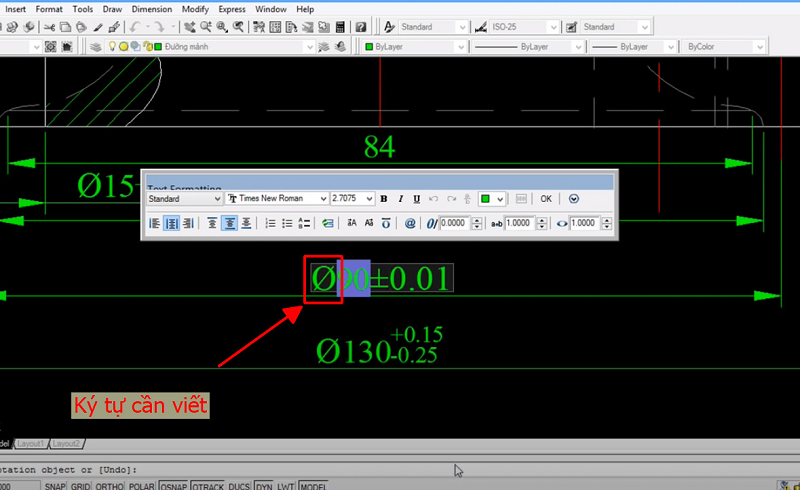The width and height of the screenshot is (800, 490).
Task: Click the Help question mark icon
Action: [x=361, y=27]
